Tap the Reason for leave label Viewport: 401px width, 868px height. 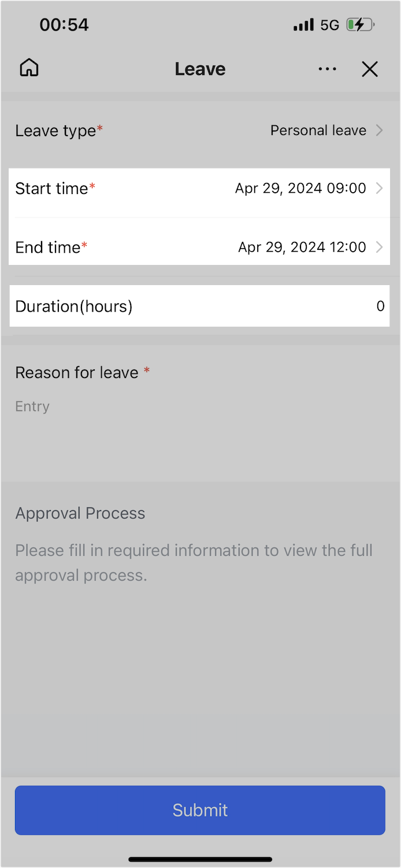pyautogui.click(x=76, y=372)
